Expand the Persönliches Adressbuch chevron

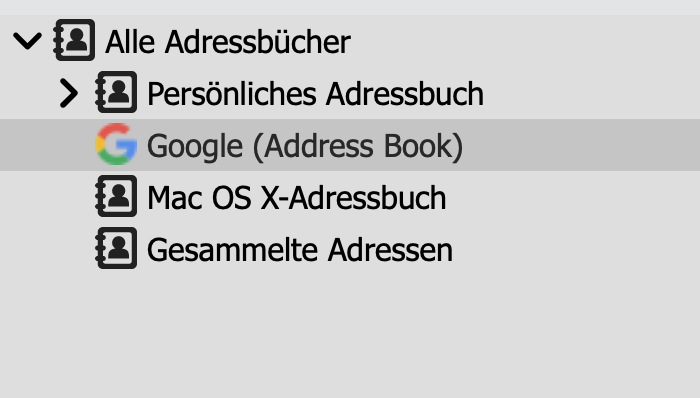[x=69, y=93]
